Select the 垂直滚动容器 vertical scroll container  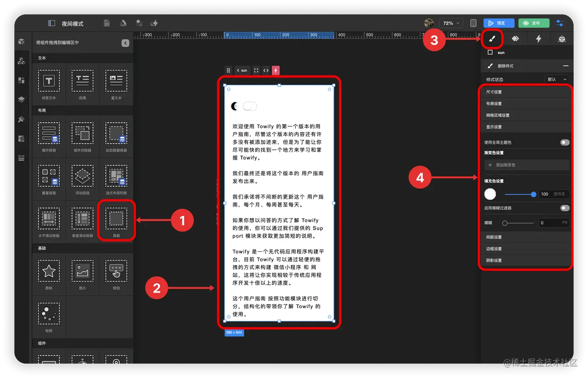point(82,222)
